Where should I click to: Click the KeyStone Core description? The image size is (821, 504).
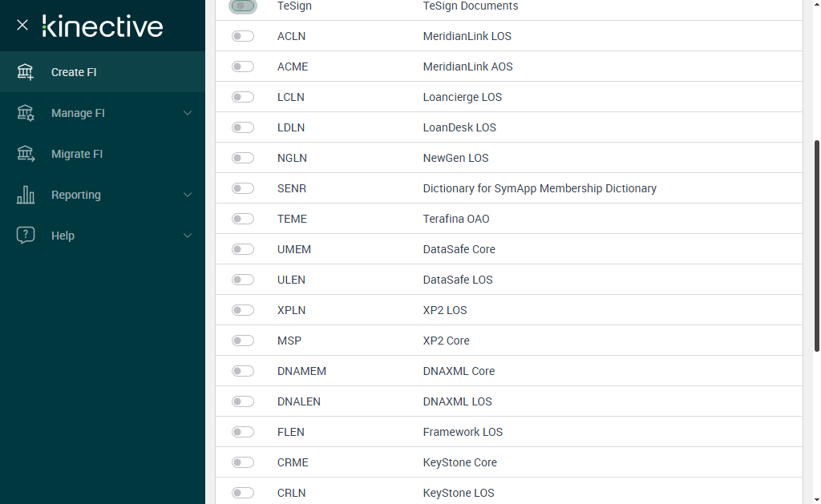[x=459, y=462]
